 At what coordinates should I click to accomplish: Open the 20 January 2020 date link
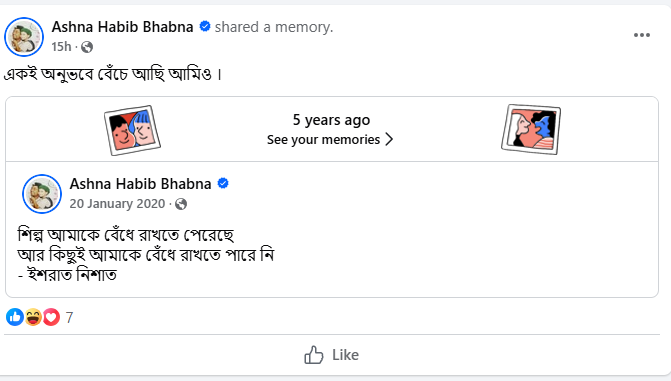117,204
